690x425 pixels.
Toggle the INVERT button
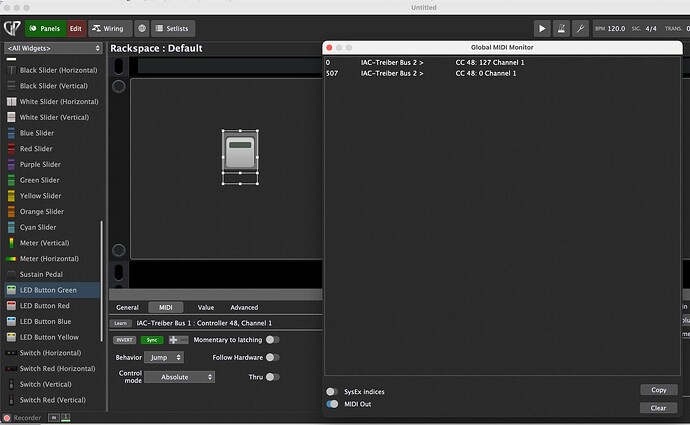click(125, 340)
